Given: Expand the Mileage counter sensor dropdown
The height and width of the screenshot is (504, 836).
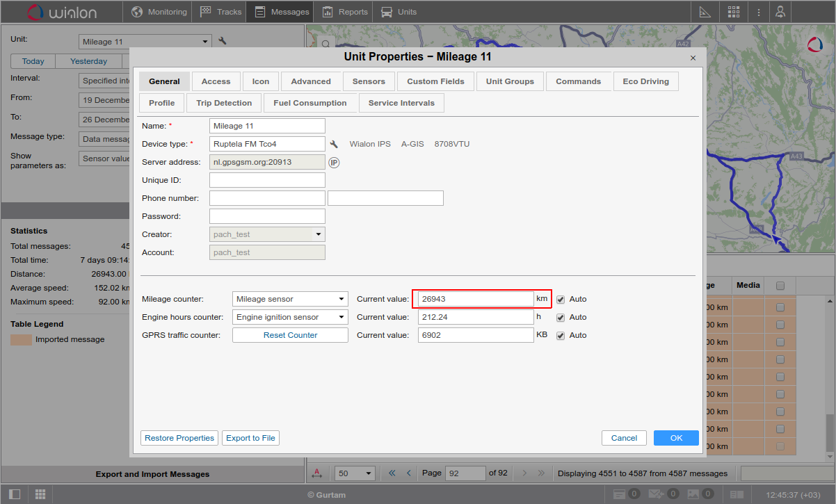Looking at the screenshot, I should [x=290, y=299].
